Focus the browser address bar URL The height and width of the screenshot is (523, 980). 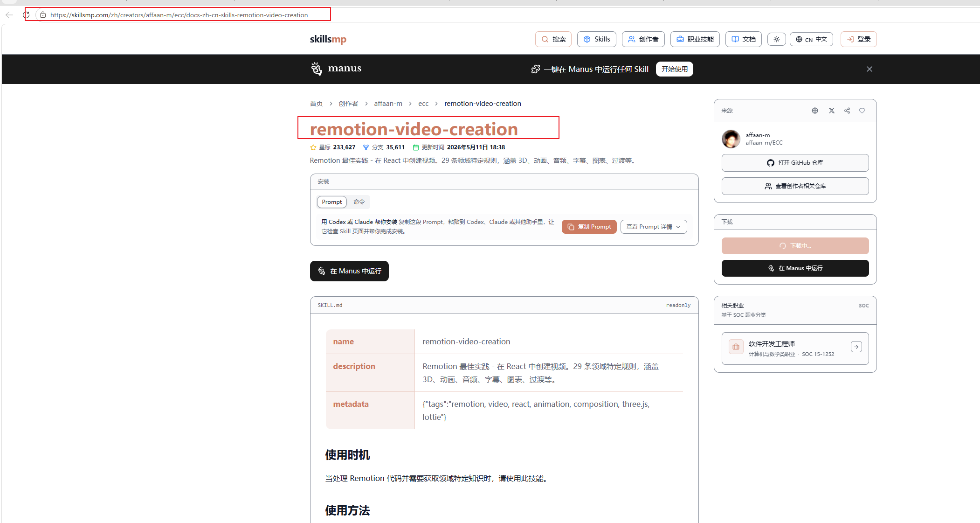click(179, 15)
